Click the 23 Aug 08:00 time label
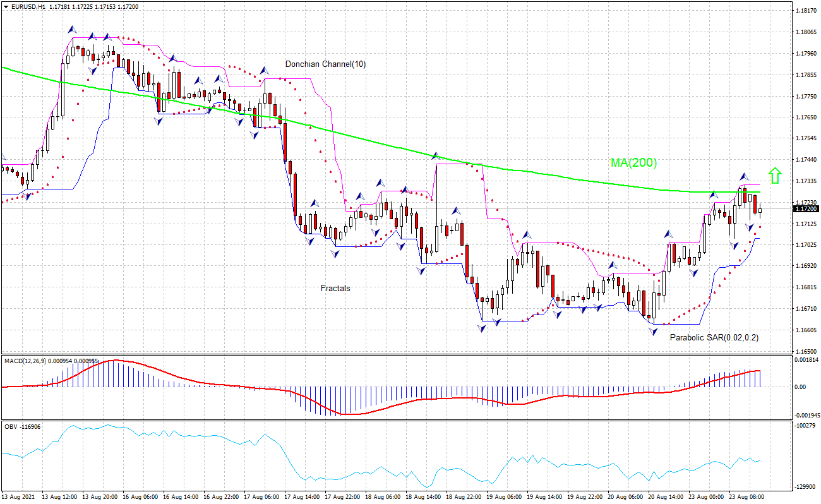The image size is (821, 504). pos(747,497)
